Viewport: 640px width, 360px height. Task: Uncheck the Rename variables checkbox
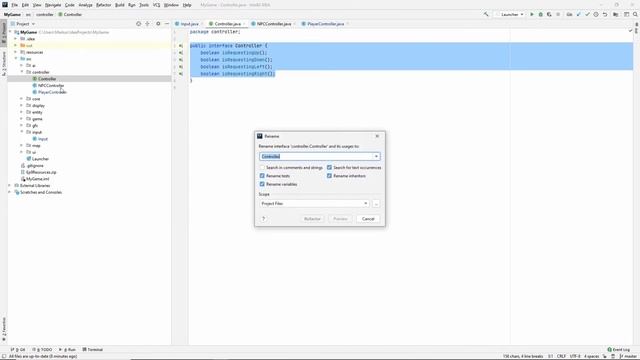tap(262, 184)
